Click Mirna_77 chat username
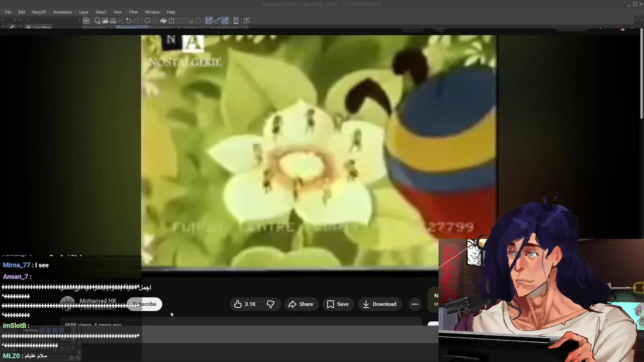This screenshot has height=362, width=644. tap(17, 265)
